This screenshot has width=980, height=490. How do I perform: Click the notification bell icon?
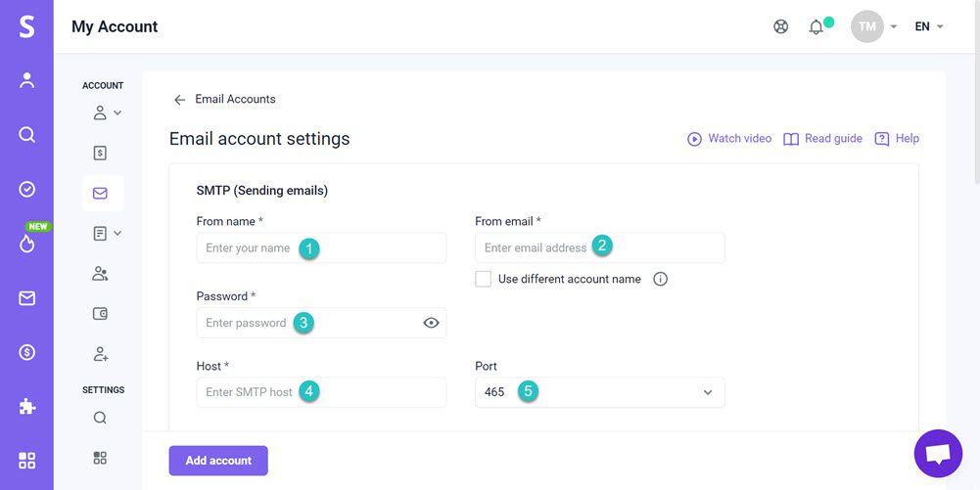click(816, 27)
